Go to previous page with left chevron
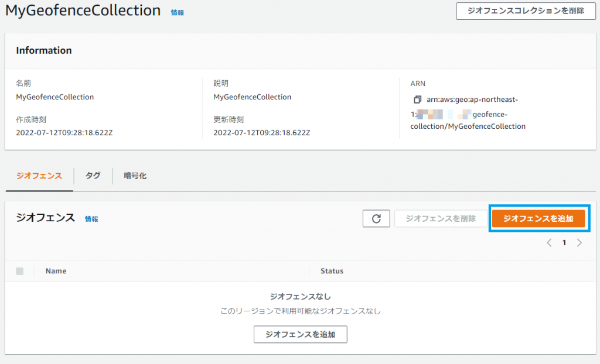600x364 pixels. [x=549, y=243]
